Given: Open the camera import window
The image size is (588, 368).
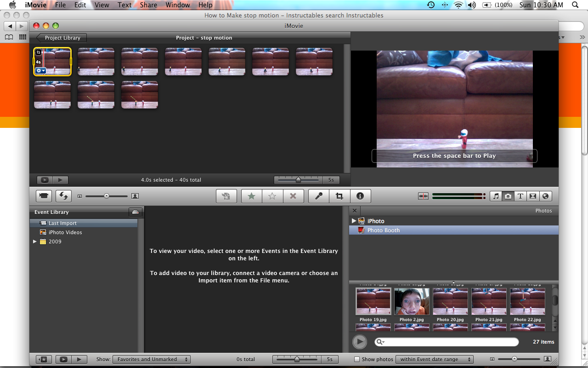Looking at the screenshot, I should (x=44, y=196).
